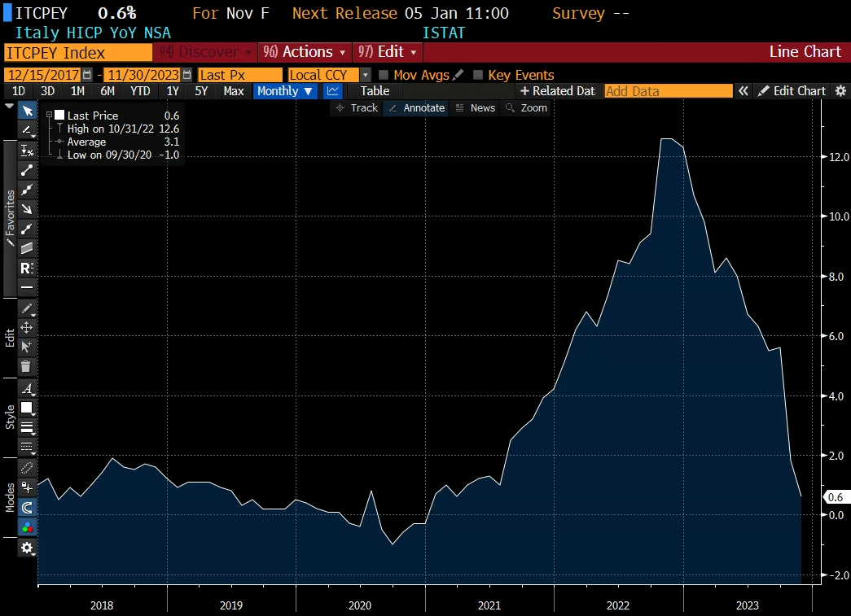The width and height of the screenshot is (851, 616).
Task: Select the three-point line tool
Action: [x=27, y=190]
